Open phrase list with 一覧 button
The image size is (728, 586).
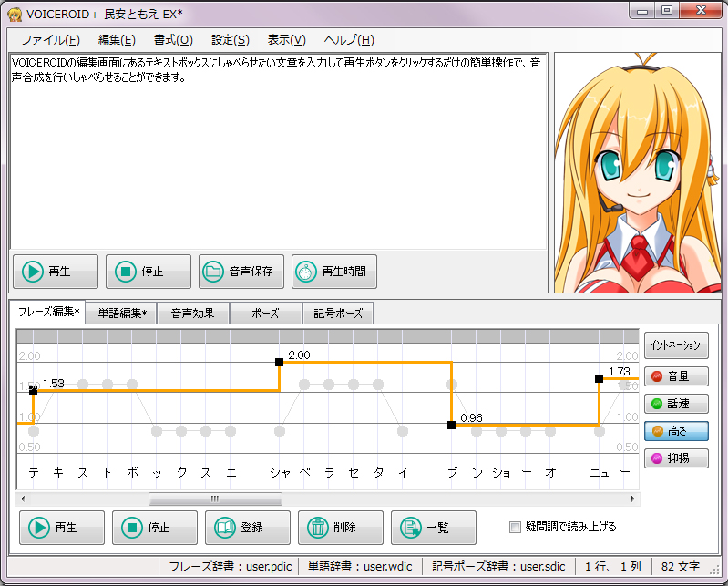tap(433, 528)
